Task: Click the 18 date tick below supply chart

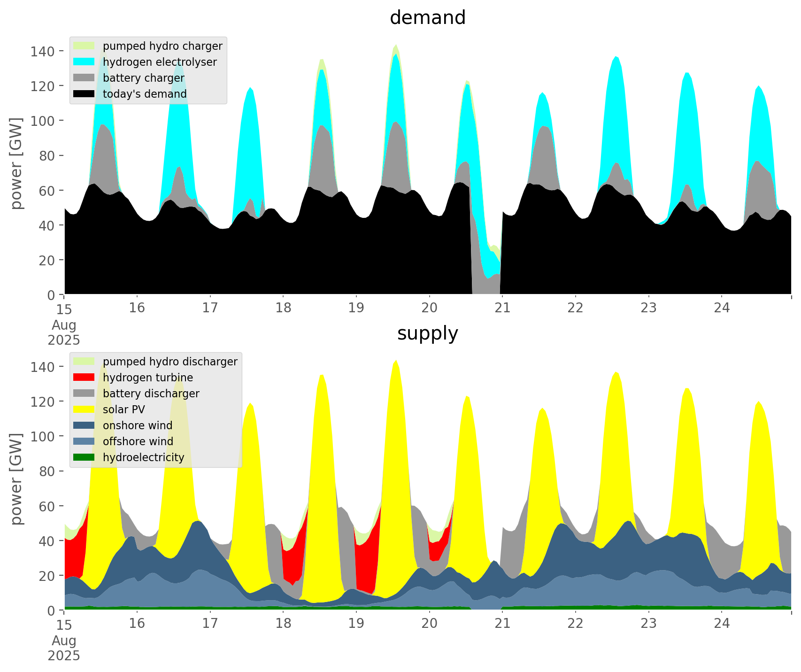Action: click(x=283, y=624)
